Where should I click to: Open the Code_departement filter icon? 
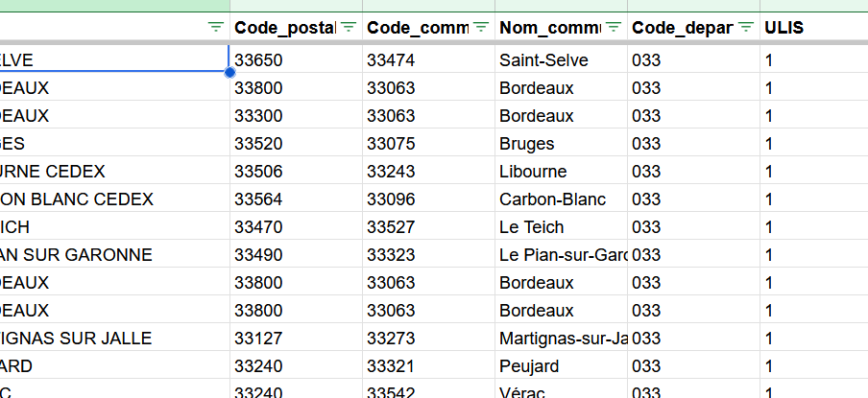[x=746, y=28]
